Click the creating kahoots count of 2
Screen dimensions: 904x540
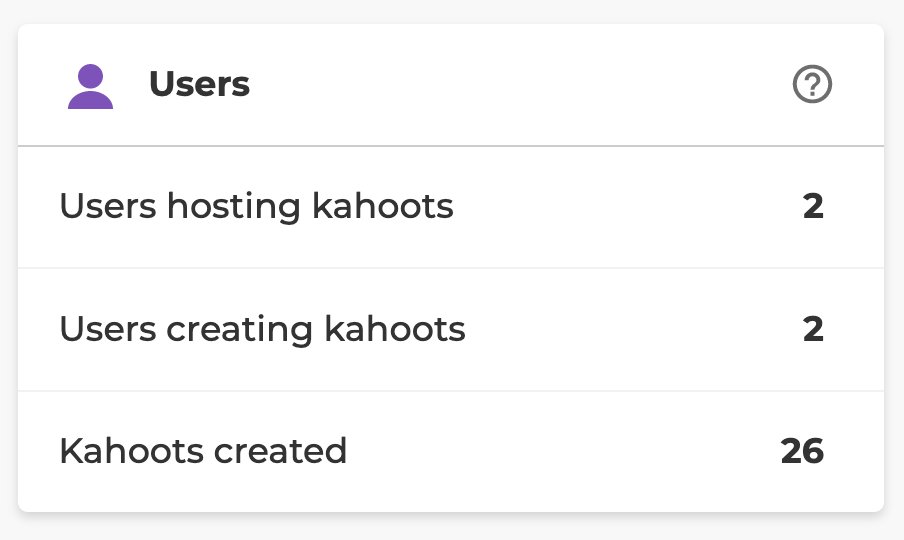click(813, 329)
